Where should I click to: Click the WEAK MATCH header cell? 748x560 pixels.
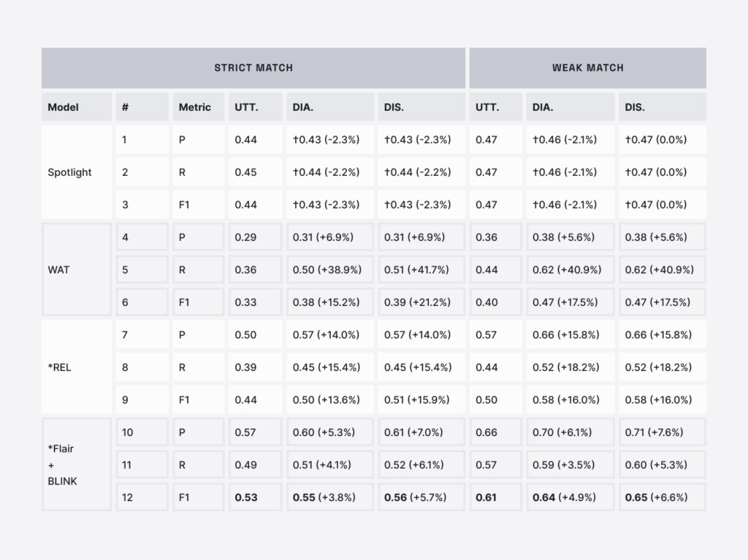coord(587,68)
